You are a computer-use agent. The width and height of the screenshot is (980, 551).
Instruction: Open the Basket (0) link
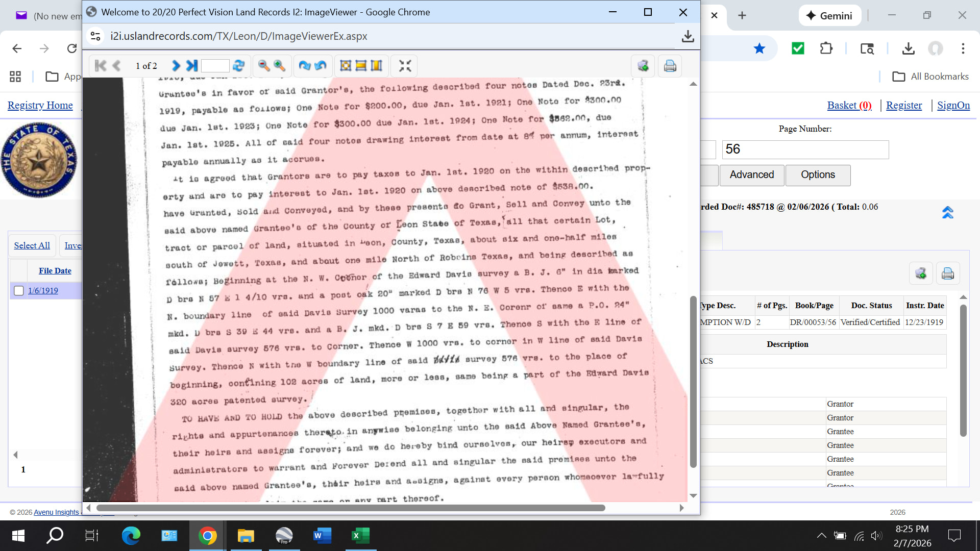point(849,105)
